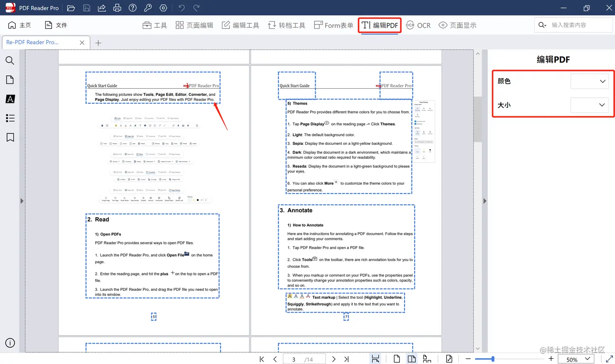Select the search magnifier in the left sidebar
Screen dimensions: 615x364
click(x=10, y=60)
